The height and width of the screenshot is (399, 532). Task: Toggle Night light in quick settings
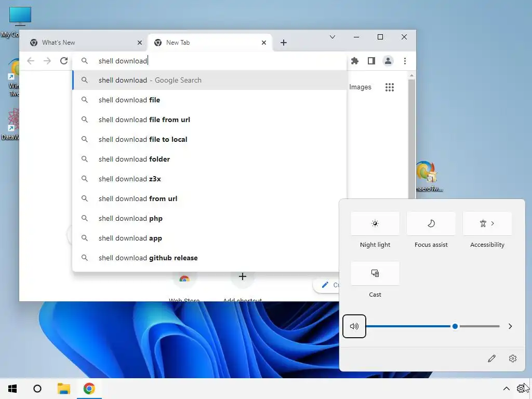(375, 223)
